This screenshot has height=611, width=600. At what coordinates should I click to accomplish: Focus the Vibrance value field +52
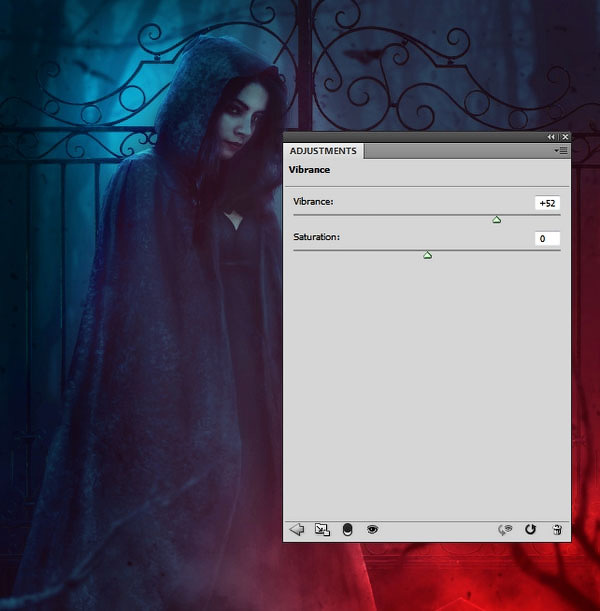pos(547,203)
